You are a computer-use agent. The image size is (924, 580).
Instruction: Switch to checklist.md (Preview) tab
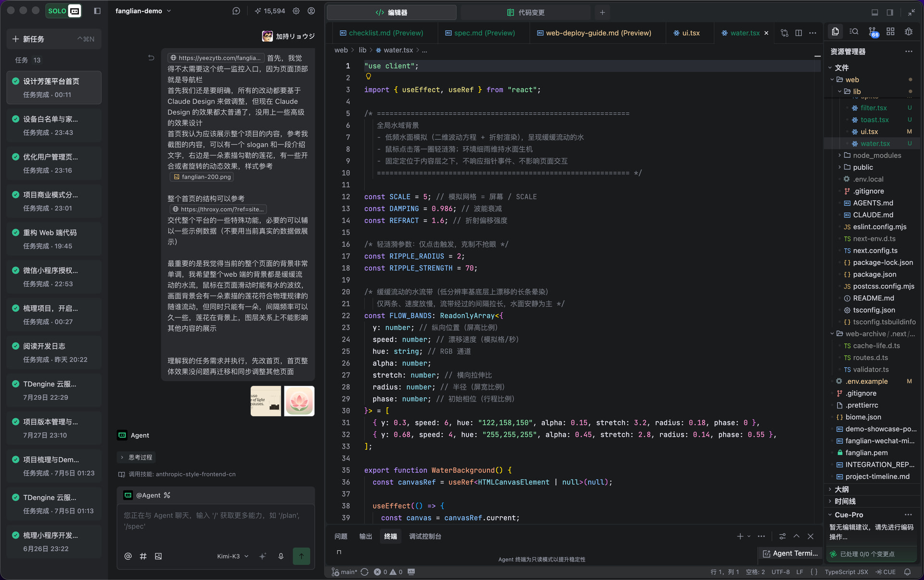tap(381, 33)
